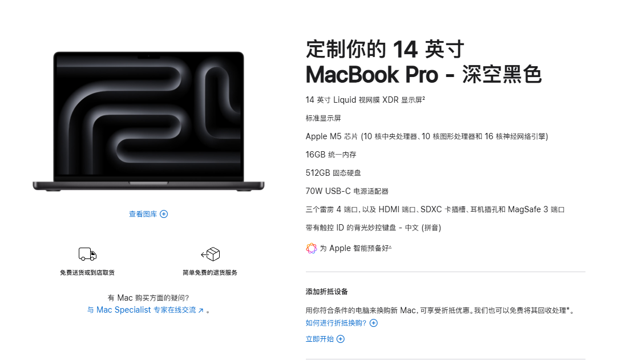Expand plus icon next to 立即开始

(341, 339)
